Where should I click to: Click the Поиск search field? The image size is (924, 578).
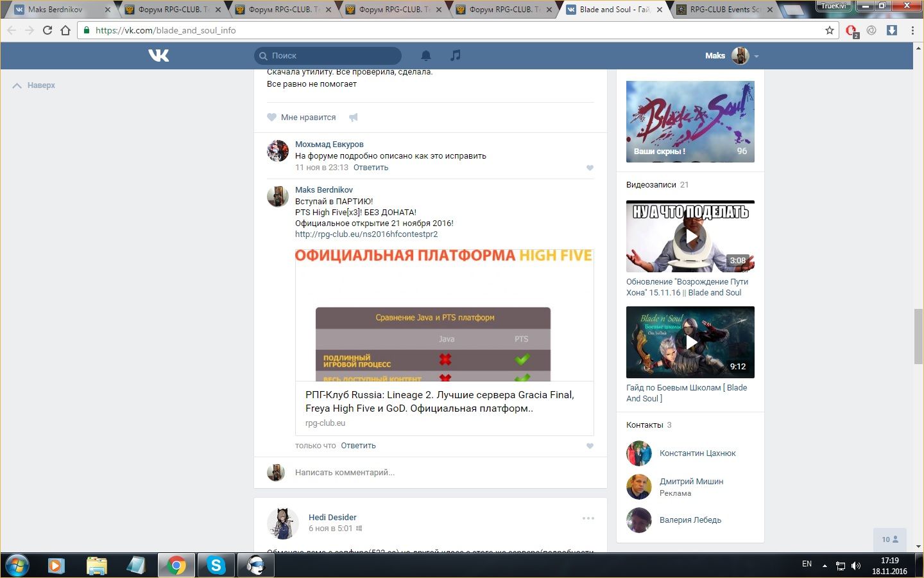coord(328,56)
